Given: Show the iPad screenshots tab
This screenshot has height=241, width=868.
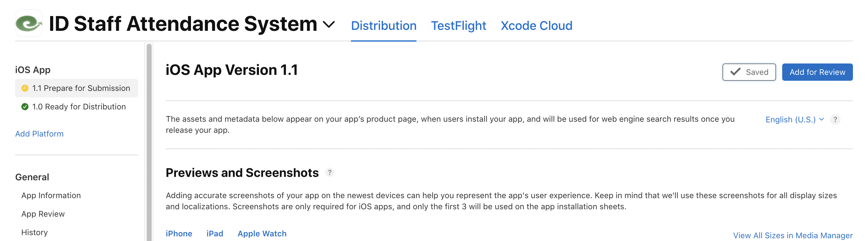Looking at the screenshot, I should coord(215,234).
